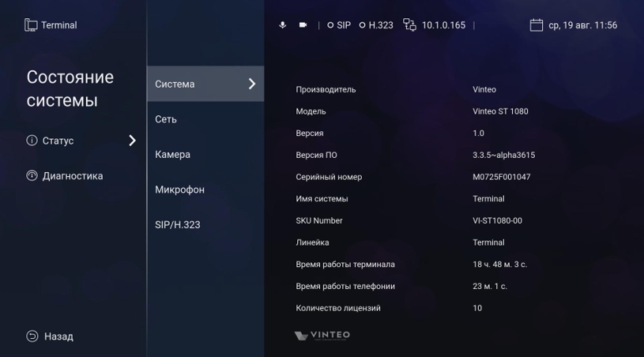Expand the Система chevron
Image resolution: width=644 pixels, height=357 pixels.
pyautogui.click(x=252, y=84)
